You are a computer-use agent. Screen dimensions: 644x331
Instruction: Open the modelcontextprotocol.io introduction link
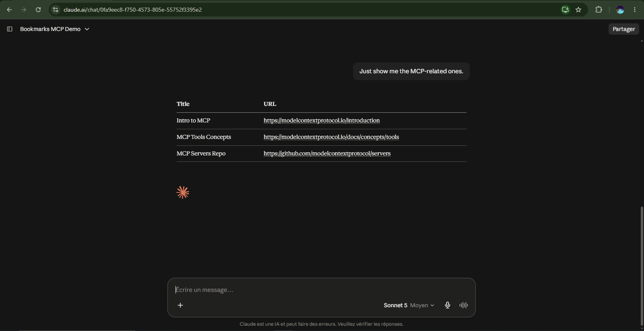[322, 120]
